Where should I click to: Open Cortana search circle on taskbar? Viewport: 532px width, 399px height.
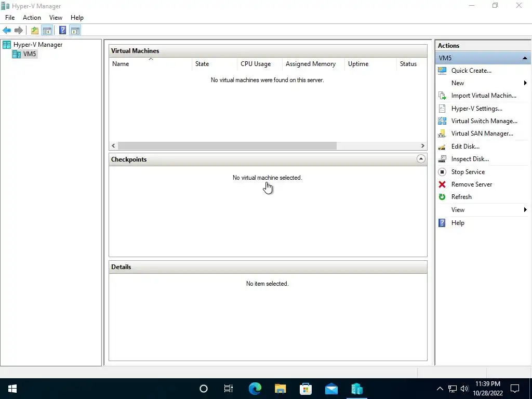204,389
